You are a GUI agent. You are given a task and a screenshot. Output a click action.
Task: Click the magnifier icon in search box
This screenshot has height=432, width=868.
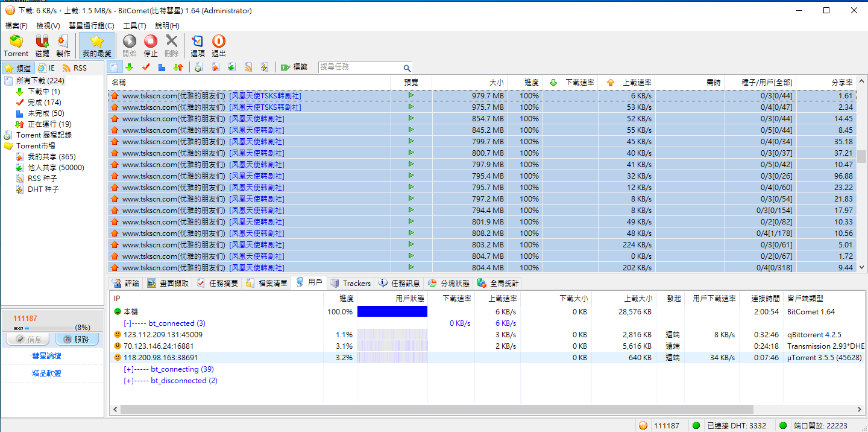tap(407, 68)
